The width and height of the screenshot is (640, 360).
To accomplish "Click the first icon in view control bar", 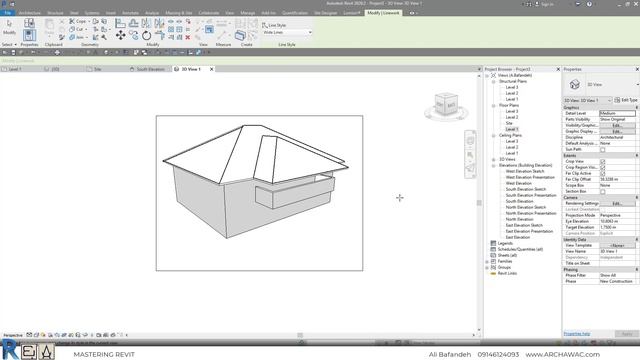I will click(x=29, y=335).
